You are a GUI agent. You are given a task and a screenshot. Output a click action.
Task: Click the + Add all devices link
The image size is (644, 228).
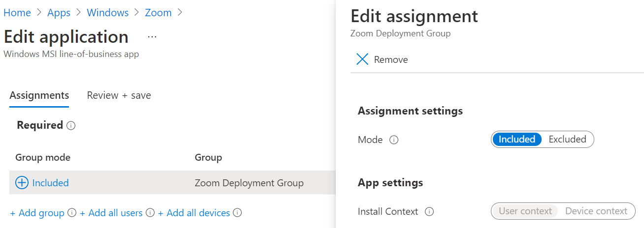click(194, 213)
